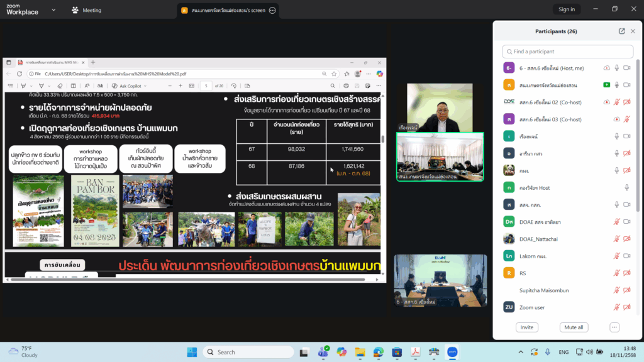
Task: Click Mute all button
Action: tap(574, 327)
